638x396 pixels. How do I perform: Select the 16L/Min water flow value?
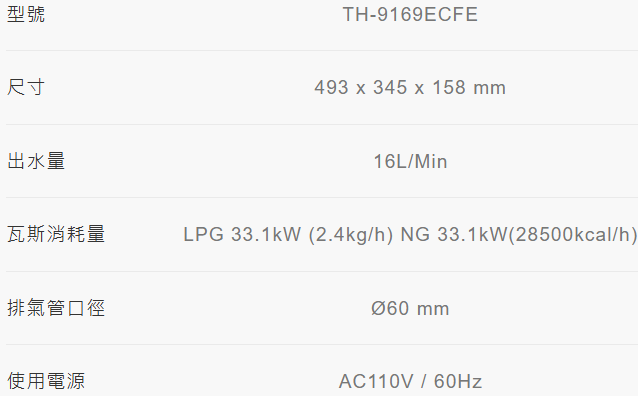pyautogui.click(x=410, y=162)
